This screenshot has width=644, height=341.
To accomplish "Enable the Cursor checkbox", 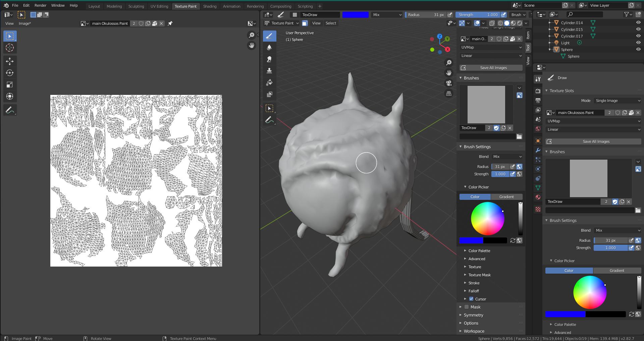I will coord(471,299).
